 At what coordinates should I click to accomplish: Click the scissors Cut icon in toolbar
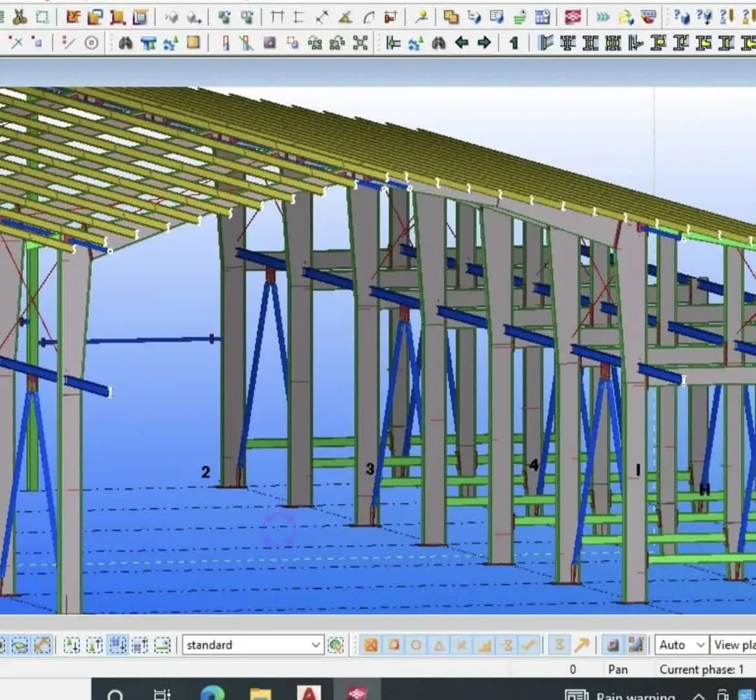[19, 17]
